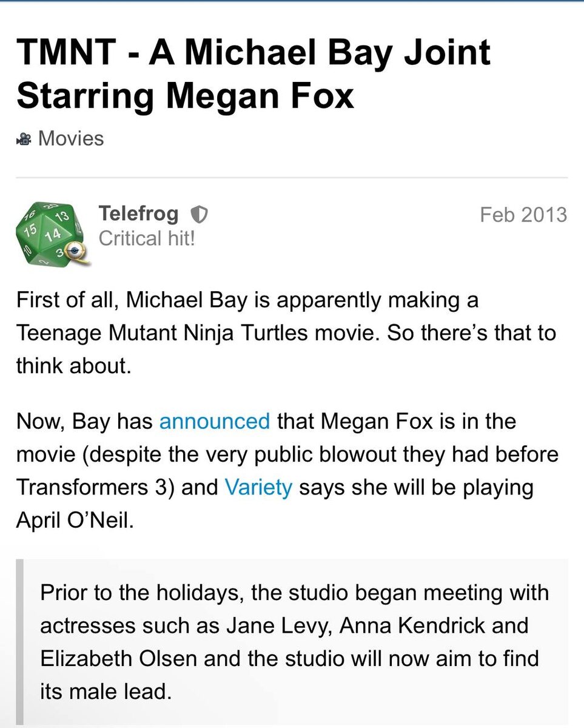Click the movie camera category icon
Image resolution: width=584 pixels, height=728 pixels.
click(24, 140)
